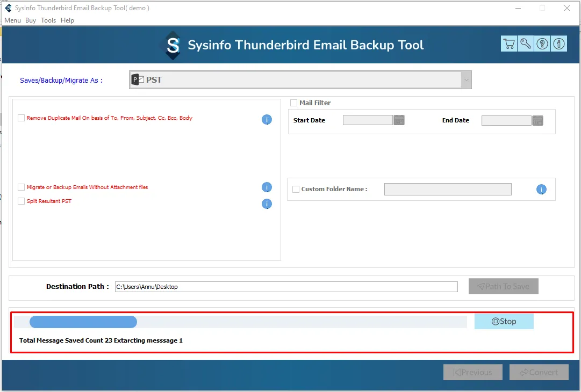Screen dimensions: 581x392
Task: Click the Saves/Backup/Migrate As label
Action: point(61,81)
